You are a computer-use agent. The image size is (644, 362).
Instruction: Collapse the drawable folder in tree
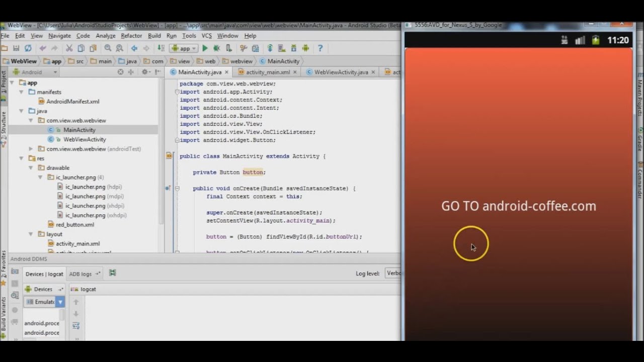coord(31,168)
